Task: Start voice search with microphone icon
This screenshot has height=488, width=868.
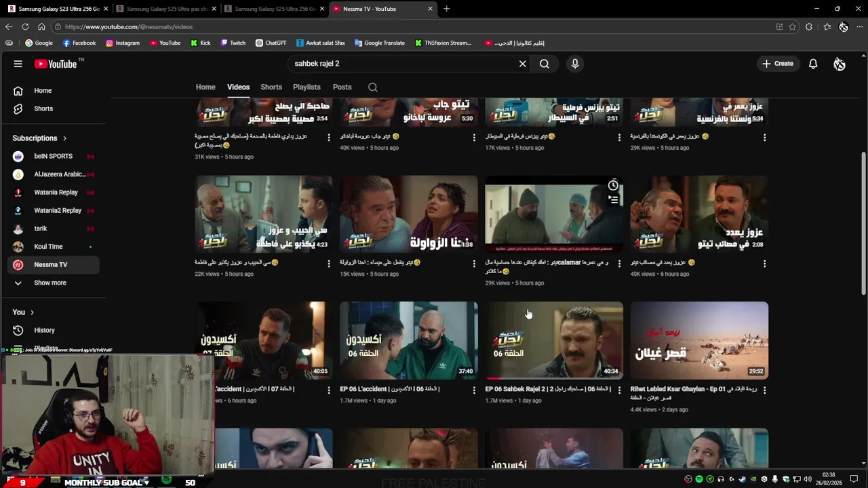Action: point(575,64)
